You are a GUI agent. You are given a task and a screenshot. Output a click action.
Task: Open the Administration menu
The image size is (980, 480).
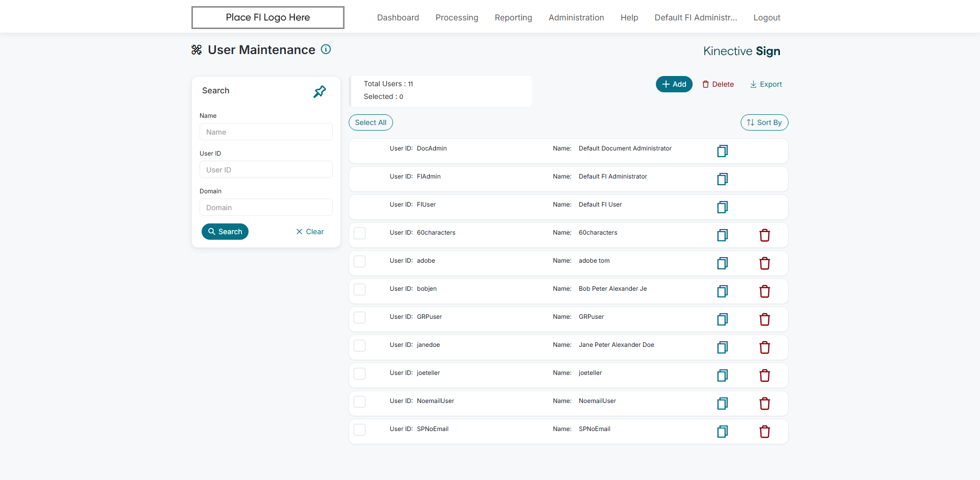[x=576, y=17]
